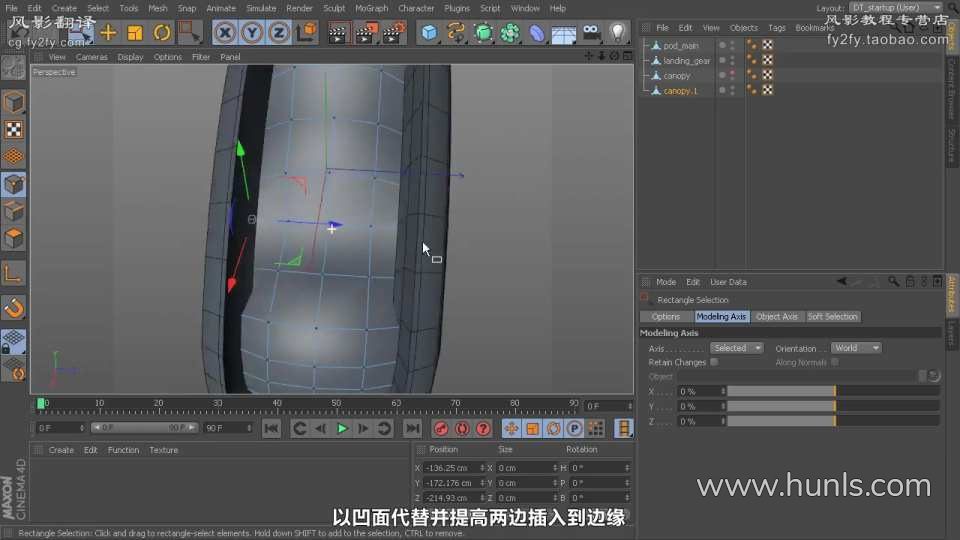Viewport: 960px width, 540px height.
Task: Select the canopy.1 object
Action: (680, 91)
